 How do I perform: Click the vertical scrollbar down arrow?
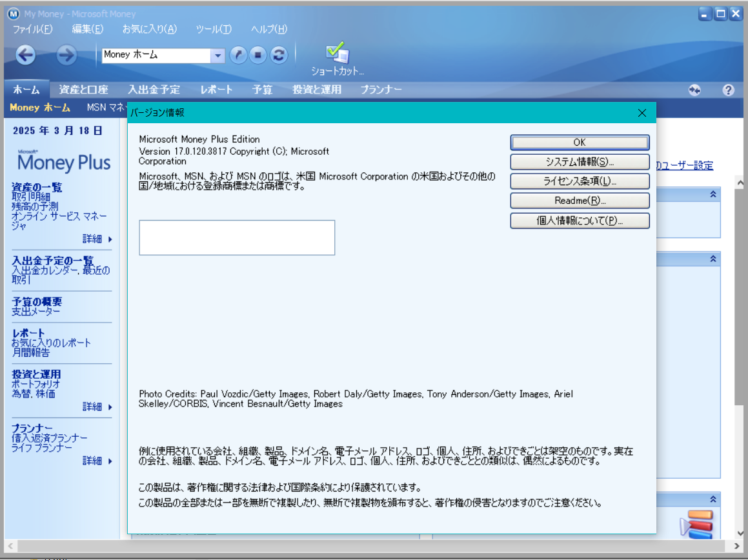pyautogui.click(x=740, y=534)
